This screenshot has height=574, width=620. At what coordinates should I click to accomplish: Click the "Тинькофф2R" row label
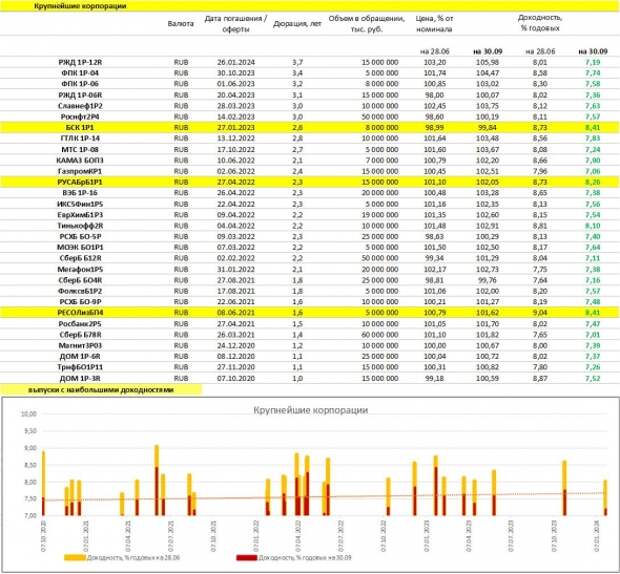(x=80, y=226)
